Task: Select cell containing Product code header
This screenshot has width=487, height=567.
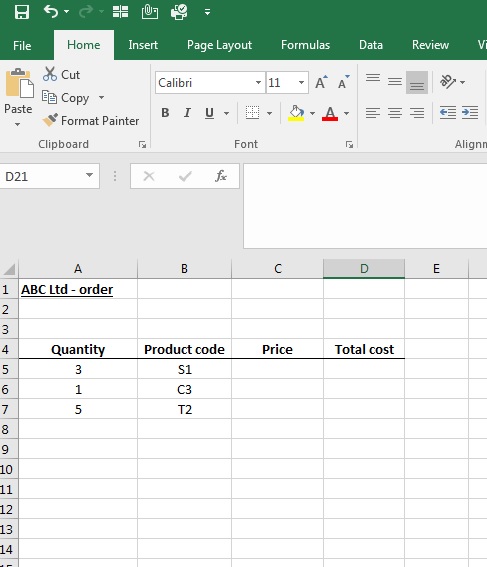Action: [x=184, y=349]
